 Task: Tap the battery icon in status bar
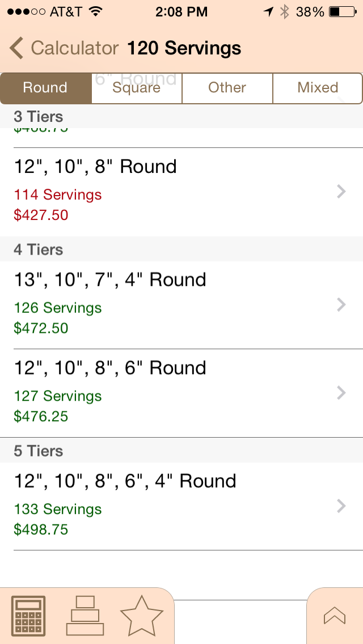click(343, 12)
